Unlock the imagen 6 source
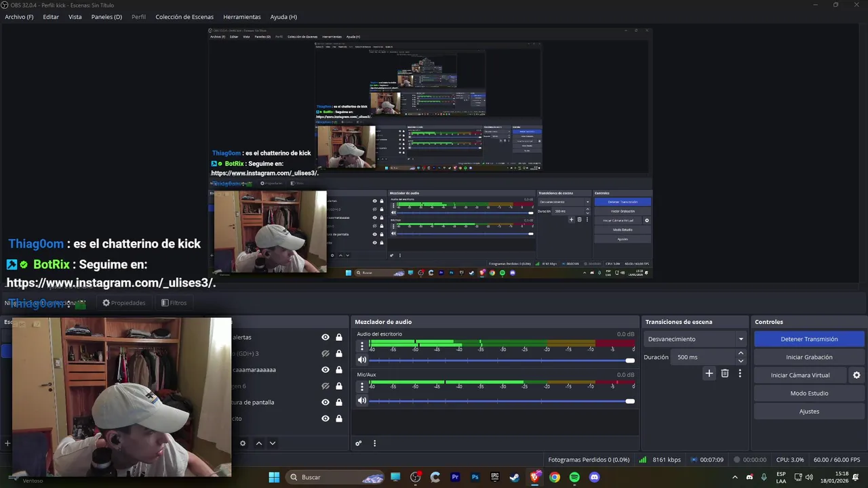 [x=339, y=386]
